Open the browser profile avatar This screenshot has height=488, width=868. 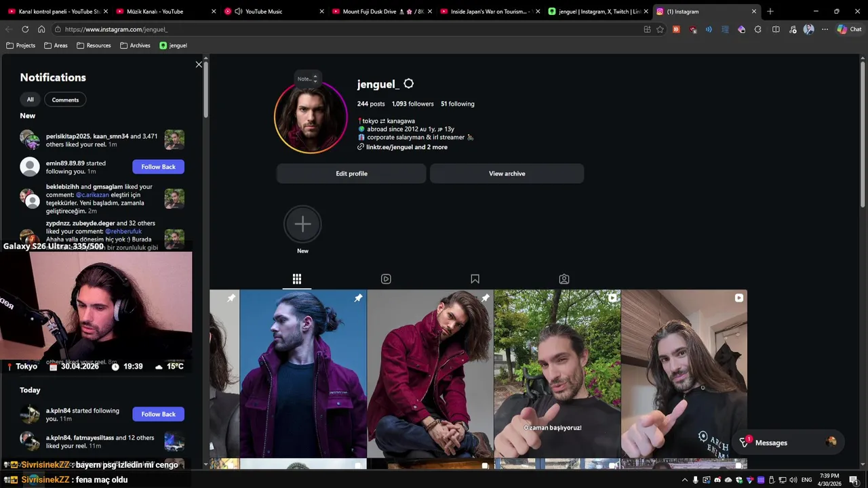(x=808, y=29)
